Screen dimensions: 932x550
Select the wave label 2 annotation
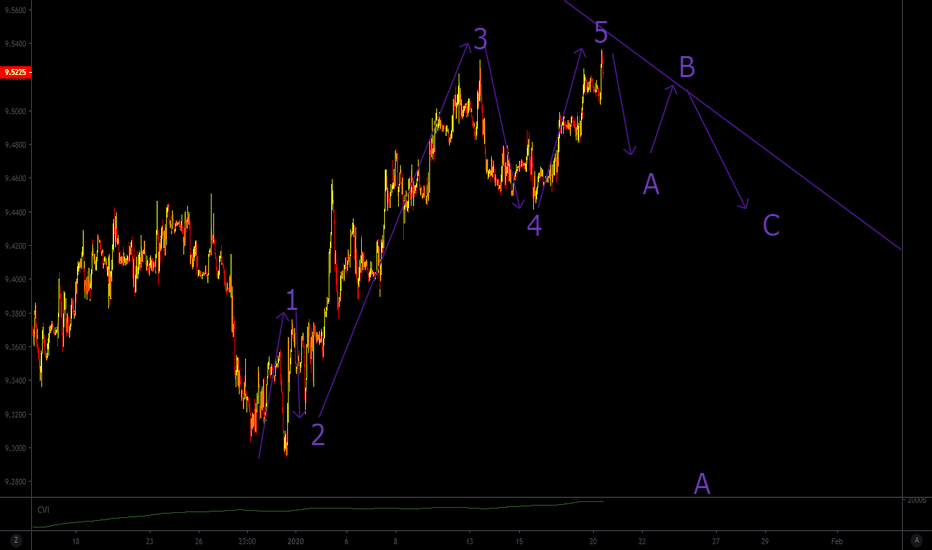click(x=318, y=435)
